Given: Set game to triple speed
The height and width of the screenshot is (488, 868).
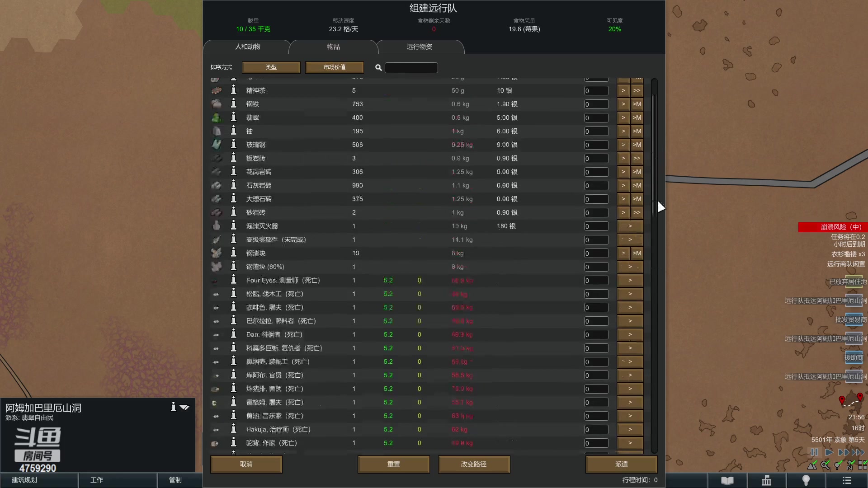Looking at the screenshot, I should 858,452.
